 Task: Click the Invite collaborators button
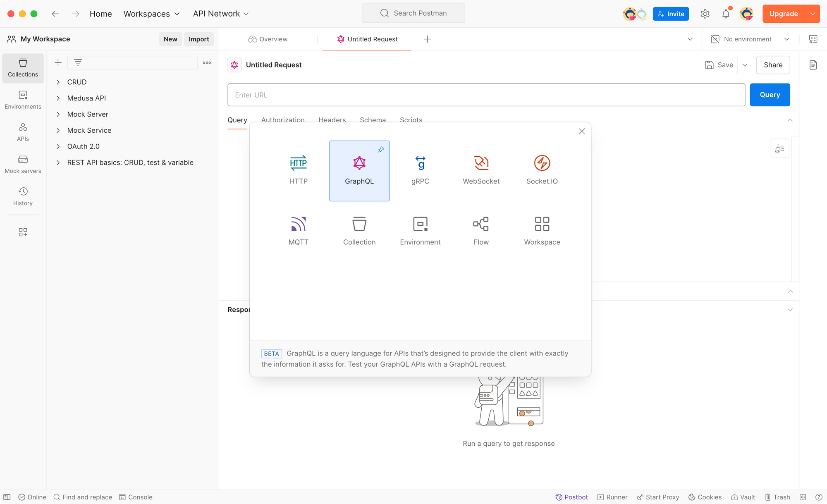pos(671,13)
